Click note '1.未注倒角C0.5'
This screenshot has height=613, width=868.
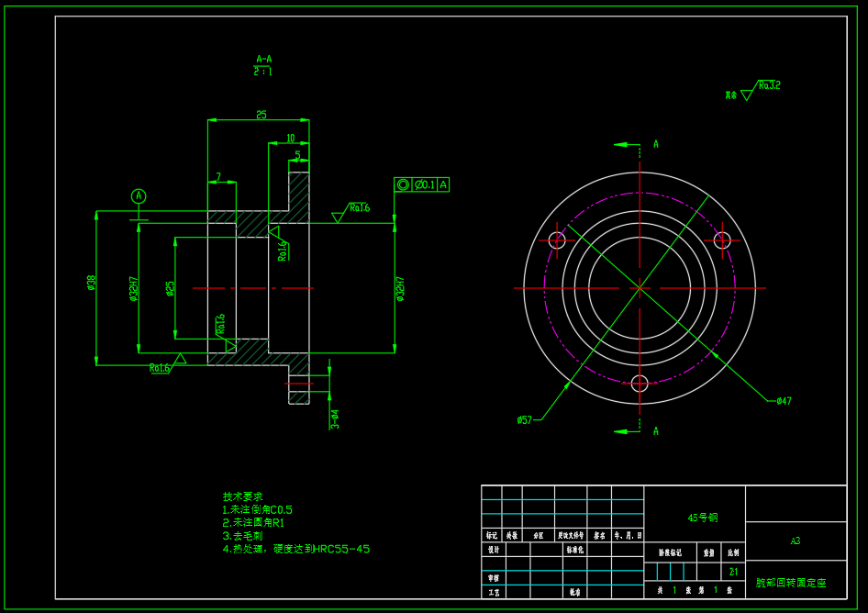click(258, 509)
